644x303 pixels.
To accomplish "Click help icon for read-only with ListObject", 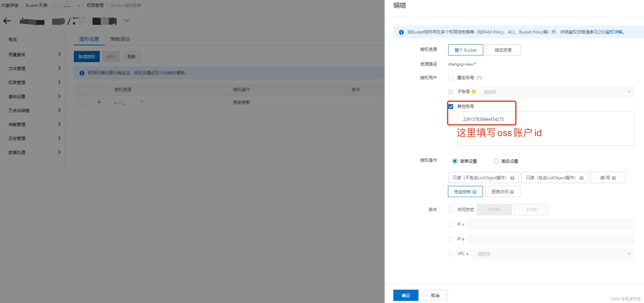I will [581, 178].
